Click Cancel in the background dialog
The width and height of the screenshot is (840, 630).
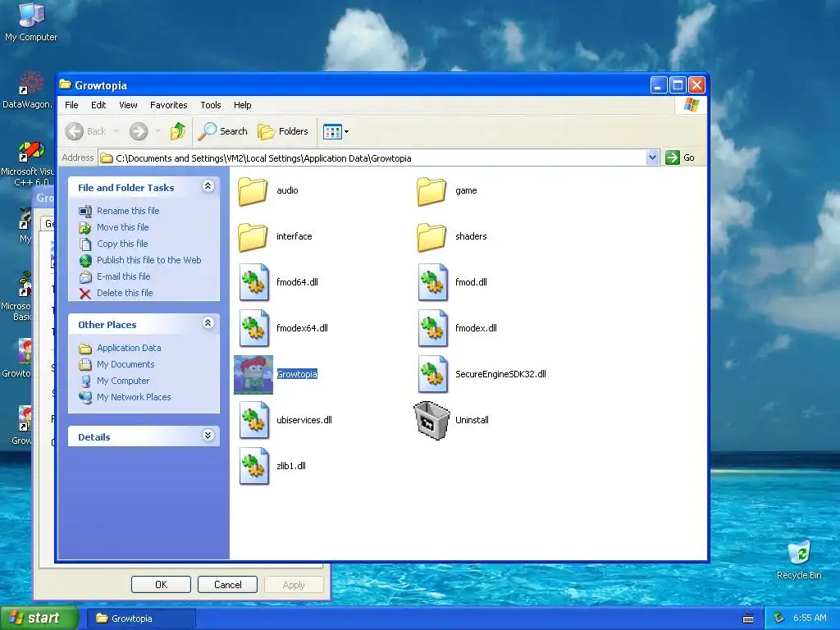click(228, 584)
